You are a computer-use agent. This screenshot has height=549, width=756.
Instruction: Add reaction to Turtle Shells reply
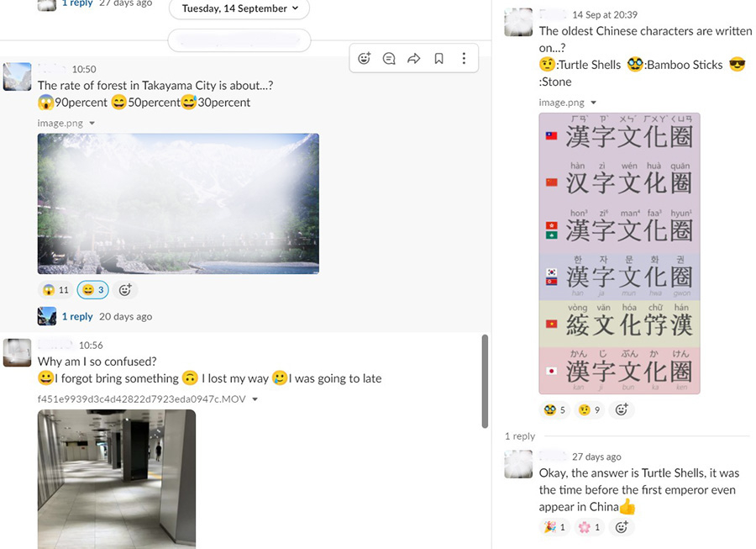622,527
